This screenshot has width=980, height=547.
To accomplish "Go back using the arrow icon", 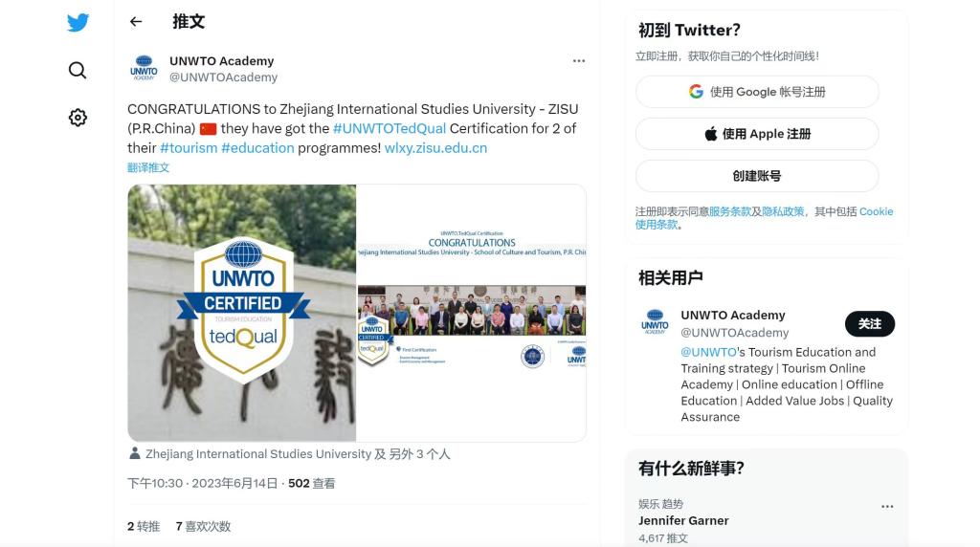I will (x=136, y=21).
